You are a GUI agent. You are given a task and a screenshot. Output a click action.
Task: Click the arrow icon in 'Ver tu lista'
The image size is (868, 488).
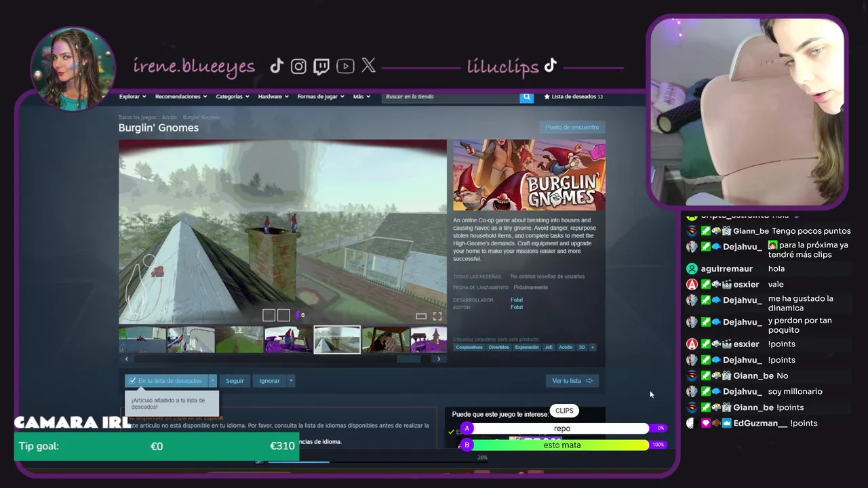[589, 381]
